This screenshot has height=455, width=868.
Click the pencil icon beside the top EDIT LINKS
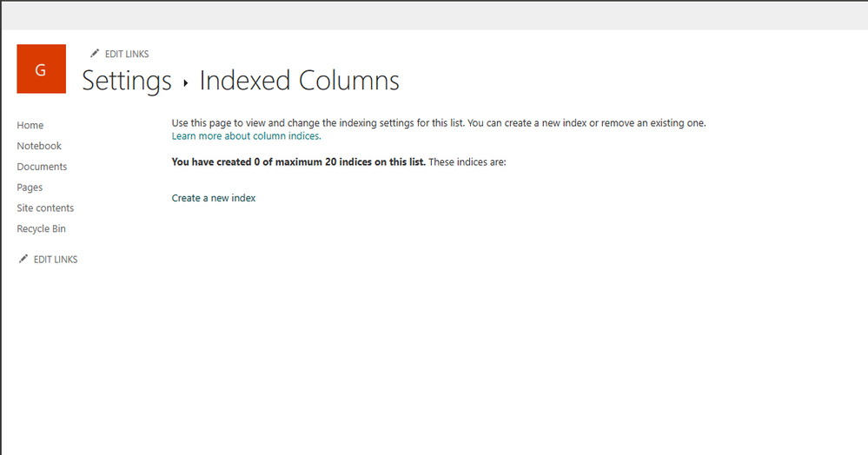pyautogui.click(x=95, y=53)
